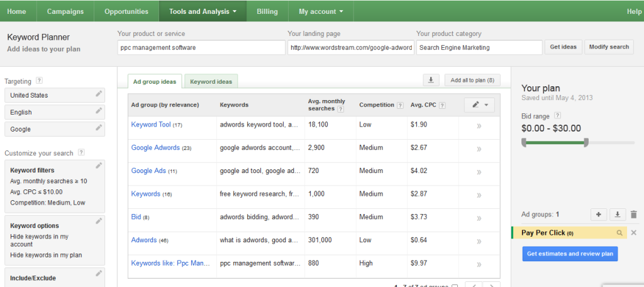Edit Keyword filters with pencil icon
The image size is (644, 287).
[x=99, y=166]
